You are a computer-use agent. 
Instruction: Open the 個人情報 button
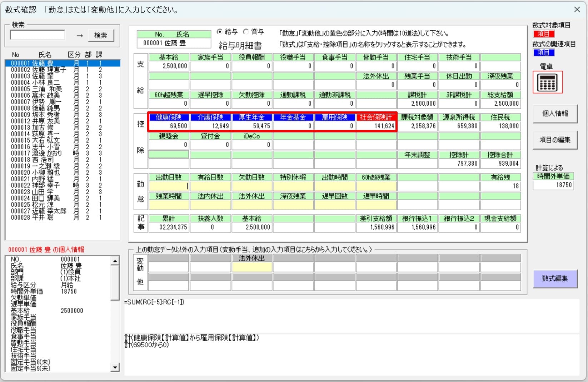coord(554,114)
